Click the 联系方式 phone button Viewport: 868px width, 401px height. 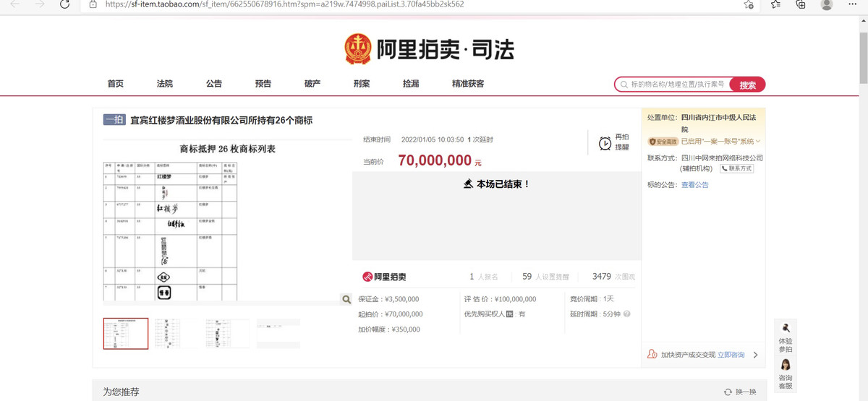[736, 168]
